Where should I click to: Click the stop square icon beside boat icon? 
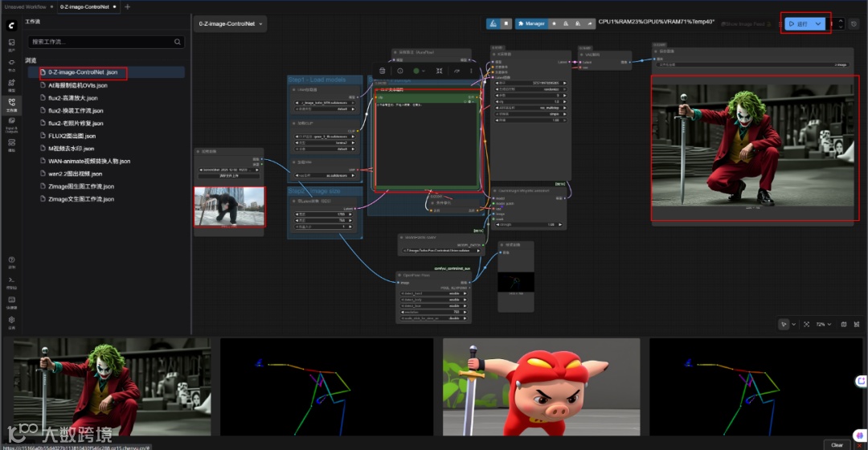(506, 23)
